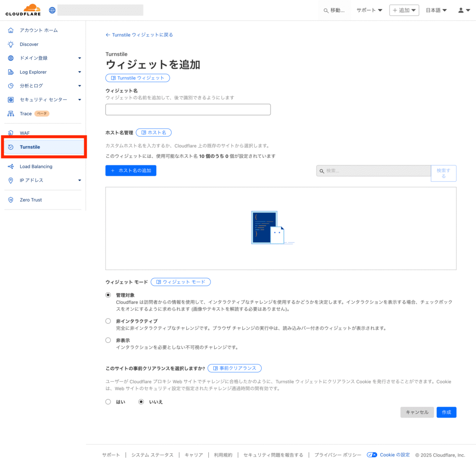
Task: Click the ドメイン登録 globe icon
Action: (x=11, y=58)
